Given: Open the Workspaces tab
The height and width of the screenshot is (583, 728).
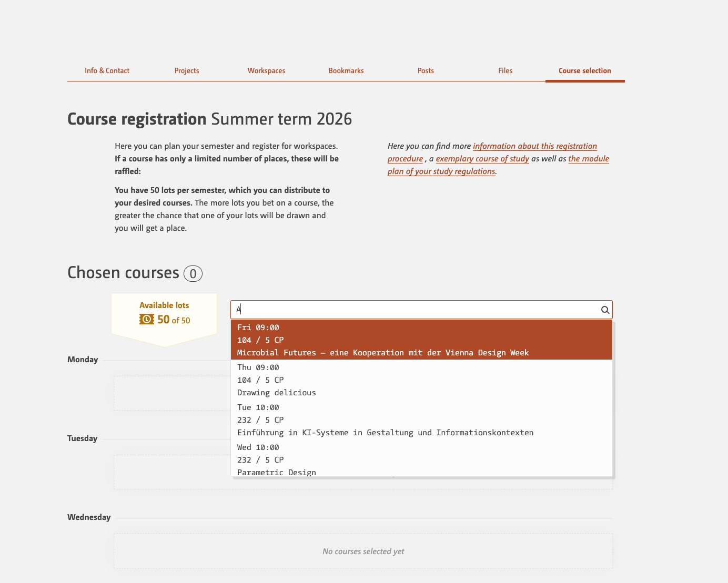Looking at the screenshot, I should pyautogui.click(x=266, y=70).
